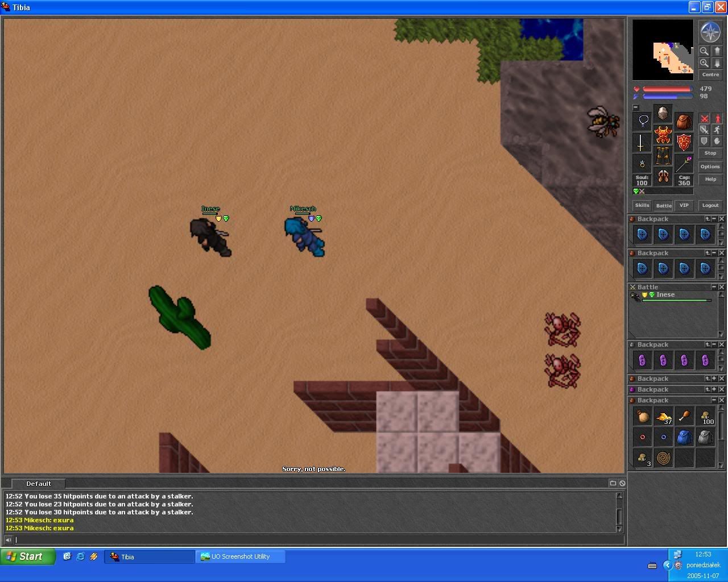Screen dimensions: 728x582
Task: Open the Help window
Action: click(x=710, y=179)
